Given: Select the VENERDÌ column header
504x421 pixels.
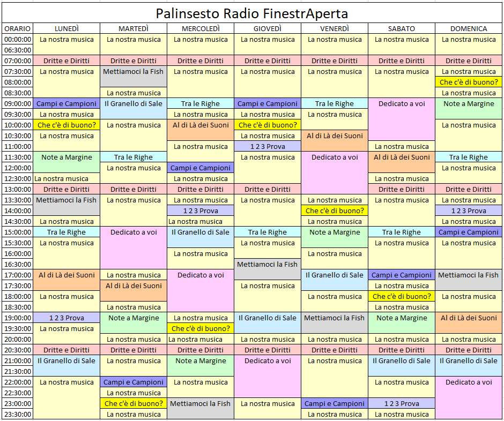Looking at the screenshot, I should [x=335, y=28].
